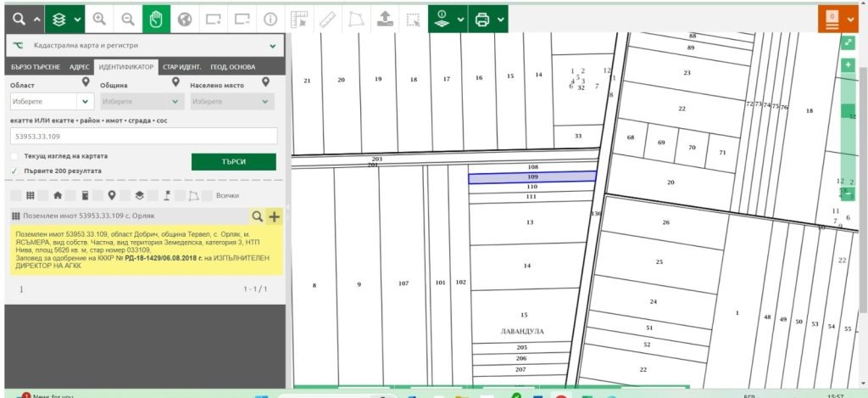
Task: Click the map zoom slider handle
Action: (848, 111)
